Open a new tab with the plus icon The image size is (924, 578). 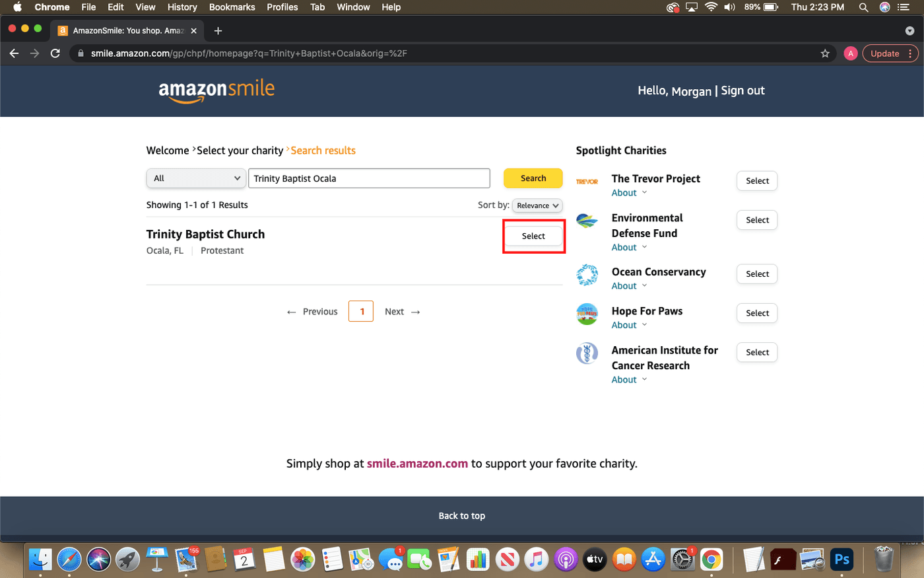click(x=218, y=30)
